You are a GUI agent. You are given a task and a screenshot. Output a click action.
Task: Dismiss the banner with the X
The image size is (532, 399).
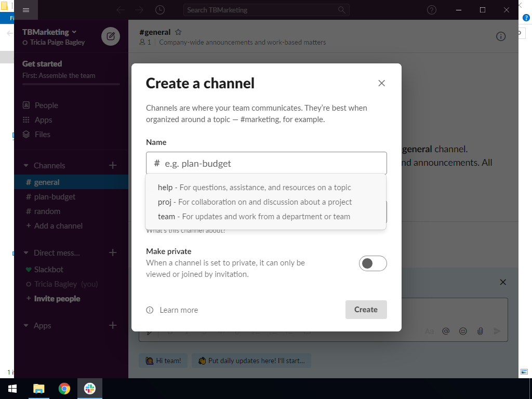[503, 282]
